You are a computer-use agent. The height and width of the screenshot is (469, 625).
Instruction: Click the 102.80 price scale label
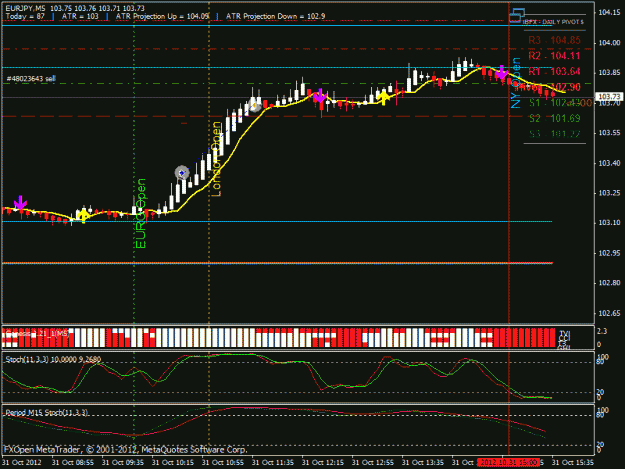609,283
